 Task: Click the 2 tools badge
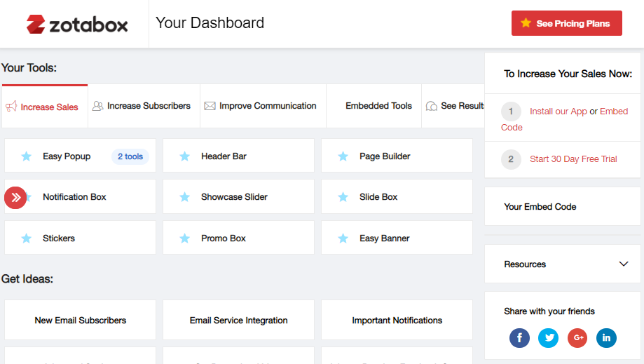click(130, 156)
